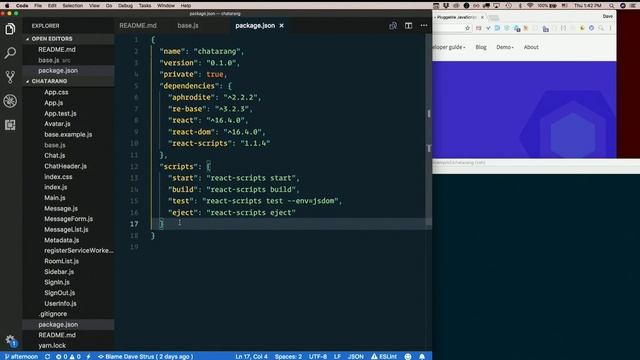Open ChatHeader.js in the explorer
The height and width of the screenshot is (360, 640).
coord(65,166)
